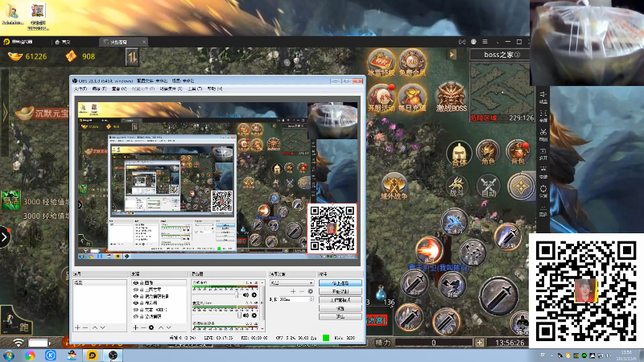Open first mixer channel settings gear
This screenshot has height=362, width=644.
point(254,295)
